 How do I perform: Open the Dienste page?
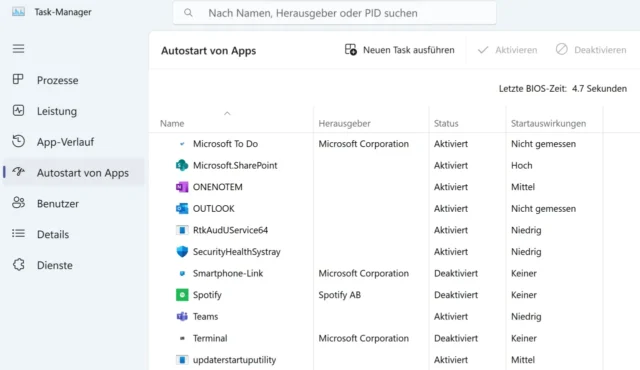[73, 265]
